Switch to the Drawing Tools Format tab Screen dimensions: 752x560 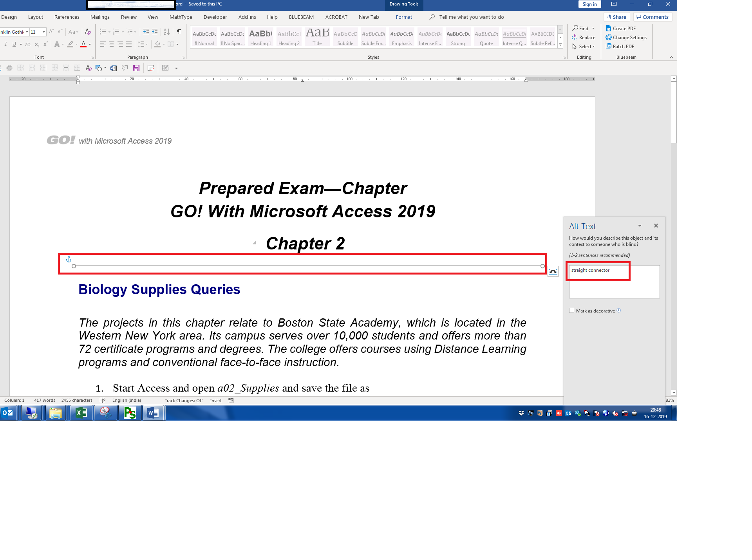403,17
